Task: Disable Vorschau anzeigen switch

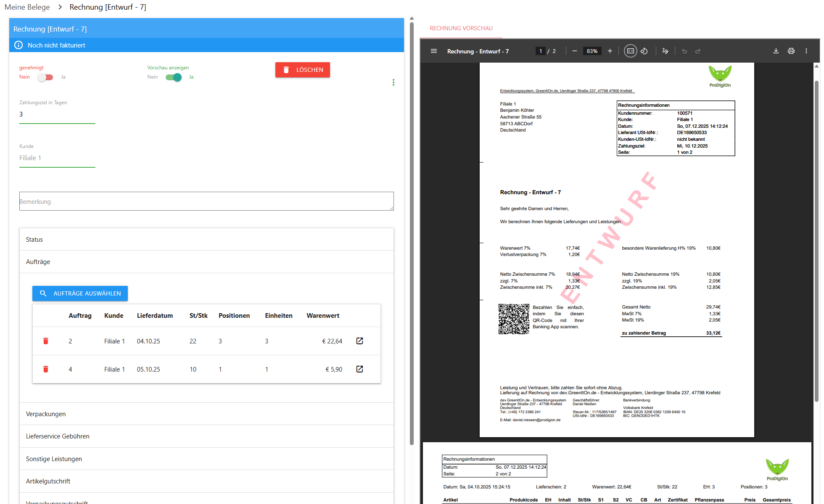Action: [174, 77]
